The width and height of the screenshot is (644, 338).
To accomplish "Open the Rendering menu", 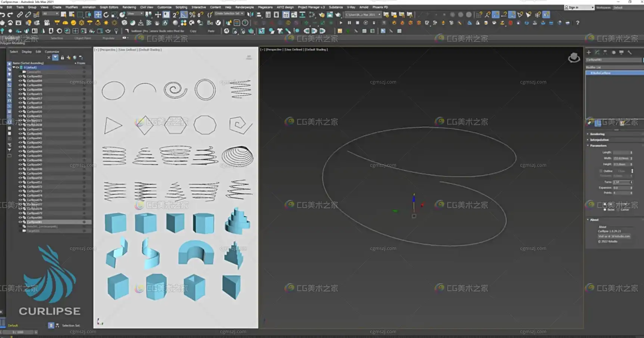I will click(129, 7).
